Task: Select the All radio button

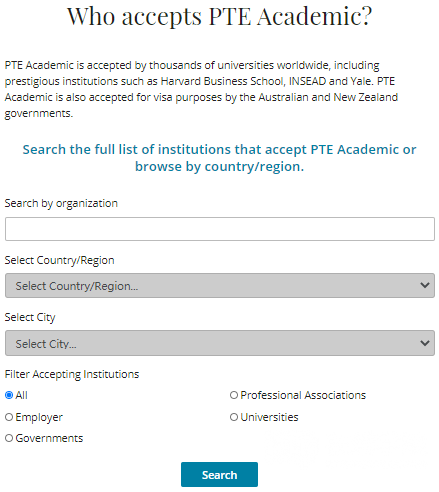Action: point(9,395)
